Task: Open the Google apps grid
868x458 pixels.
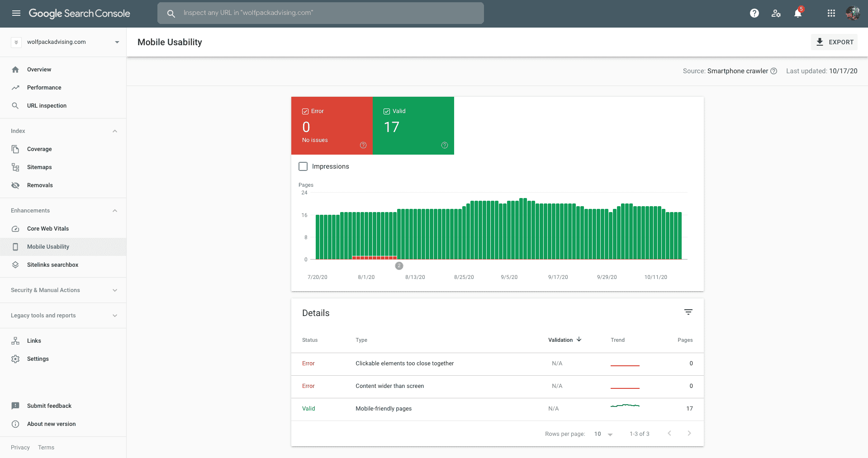Action: click(831, 13)
